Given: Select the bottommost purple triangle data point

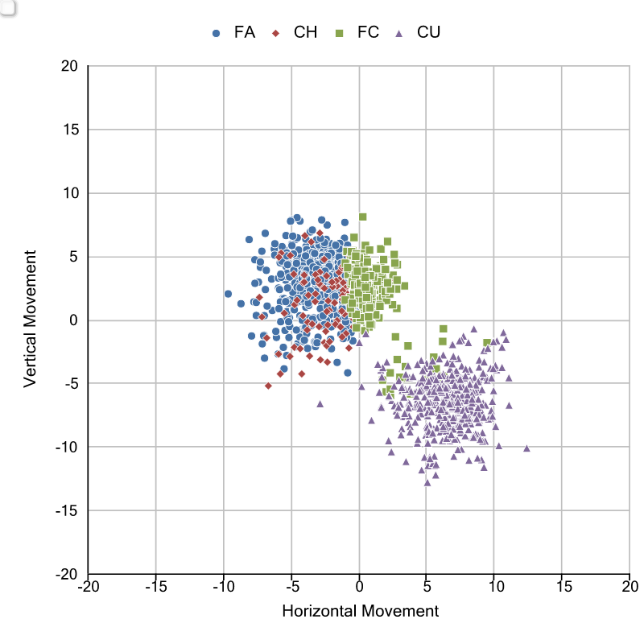Looking at the screenshot, I should (x=427, y=482).
